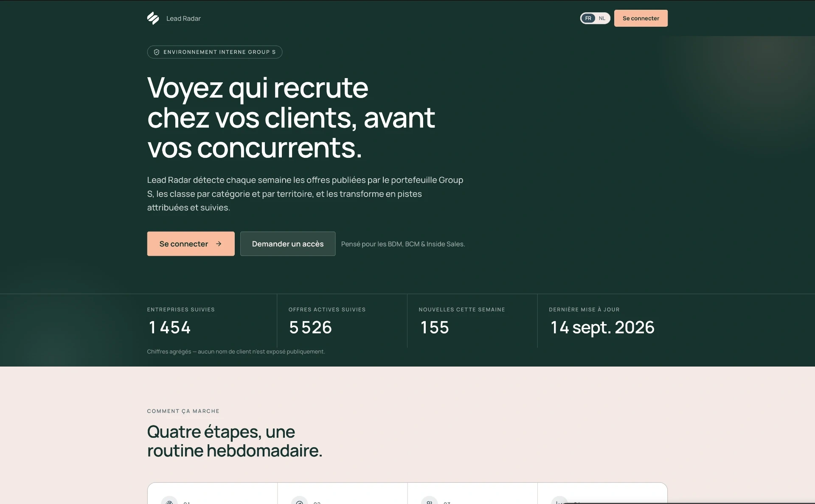Image resolution: width=815 pixels, height=504 pixels.
Task: Click the Demander un accès button
Action: point(288,244)
